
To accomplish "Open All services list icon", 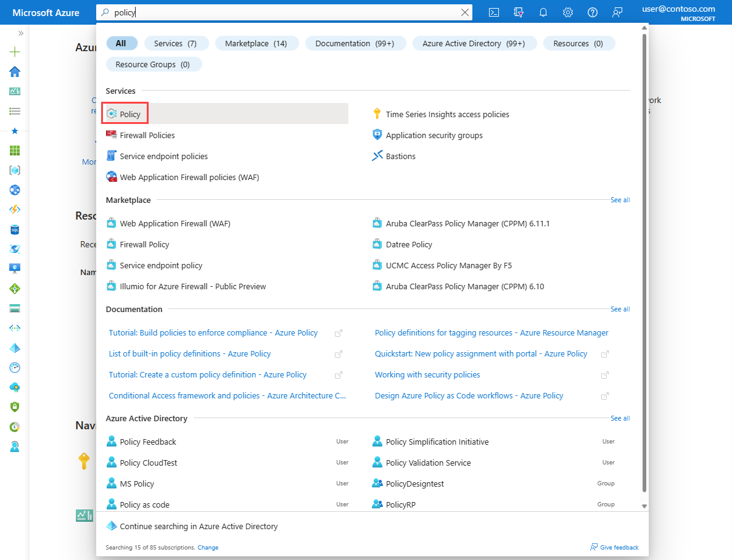I will pyautogui.click(x=15, y=111).
